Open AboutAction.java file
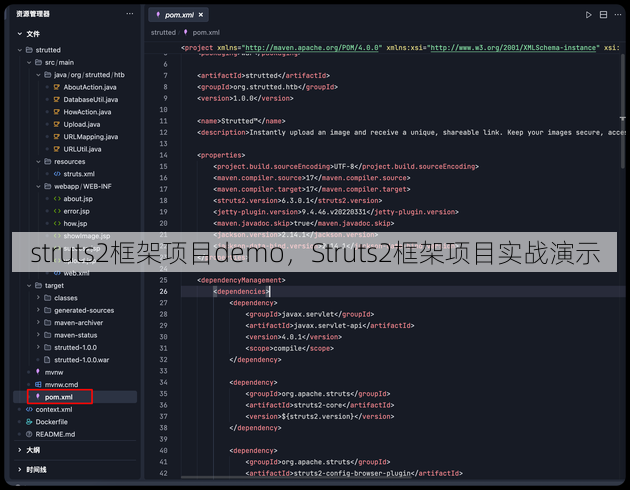The image size is (630, 490). 90,87
